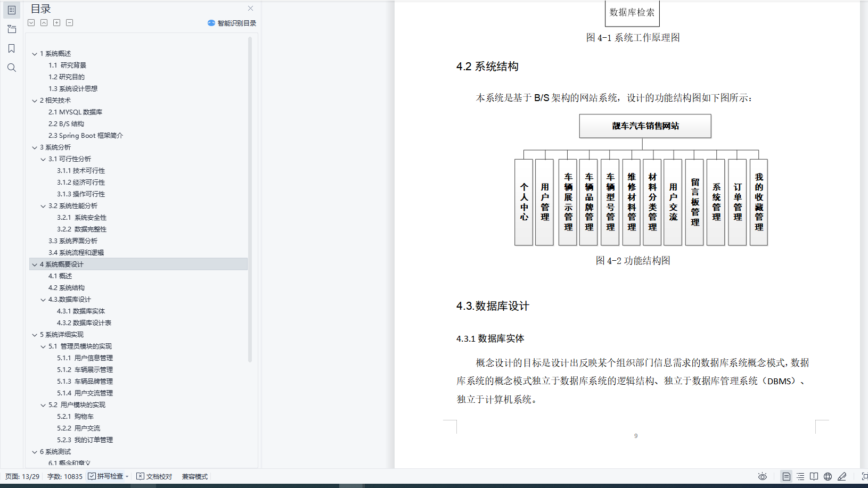Collapse the 5.2 用户模块的实现 subsection
The image size is (868, 488).
click(43, 405)
